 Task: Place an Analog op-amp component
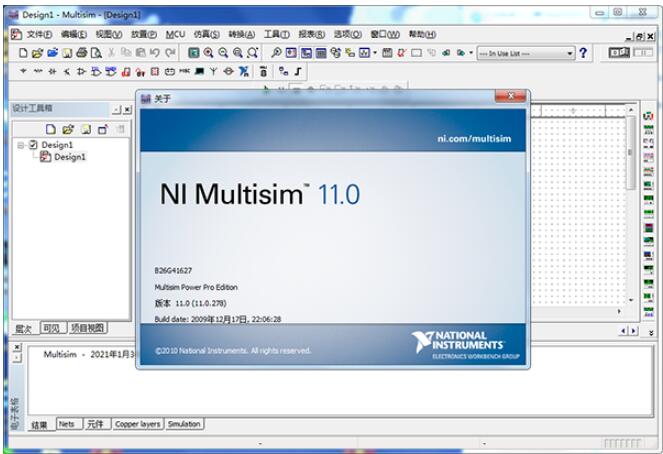coord(81,71)
